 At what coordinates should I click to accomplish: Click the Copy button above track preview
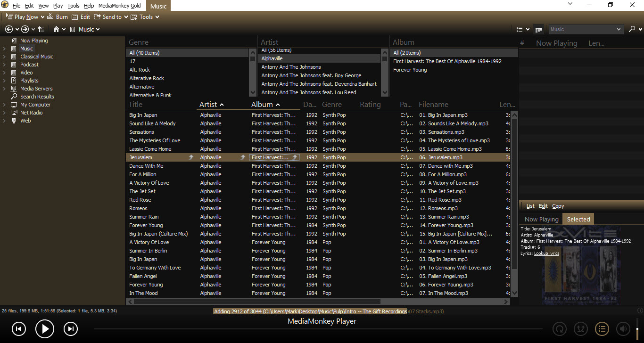(558, 206)
